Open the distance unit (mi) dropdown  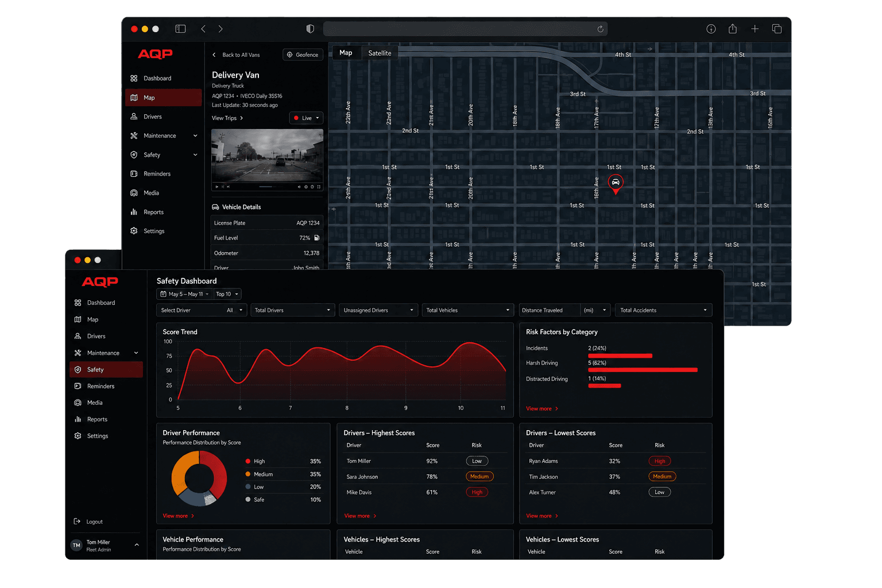pyautogui.click(x=595, y=310)
